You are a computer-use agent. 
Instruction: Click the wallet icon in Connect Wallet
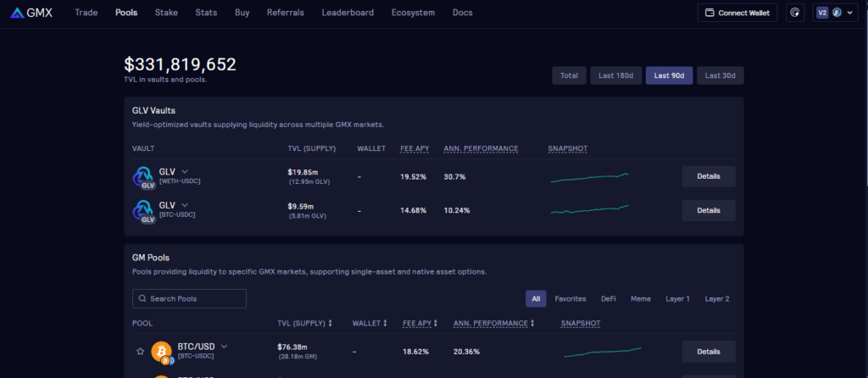(709, 13)
